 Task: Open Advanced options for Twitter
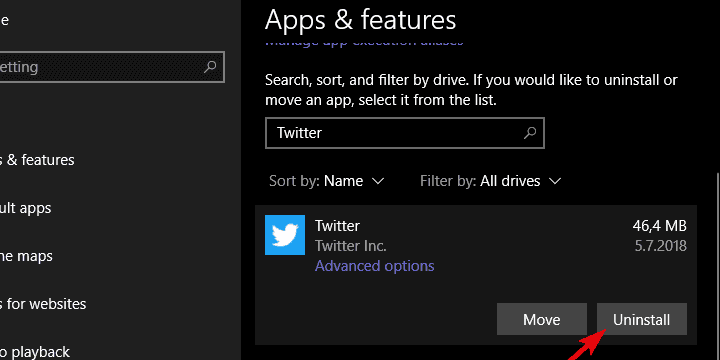(375, 266)
